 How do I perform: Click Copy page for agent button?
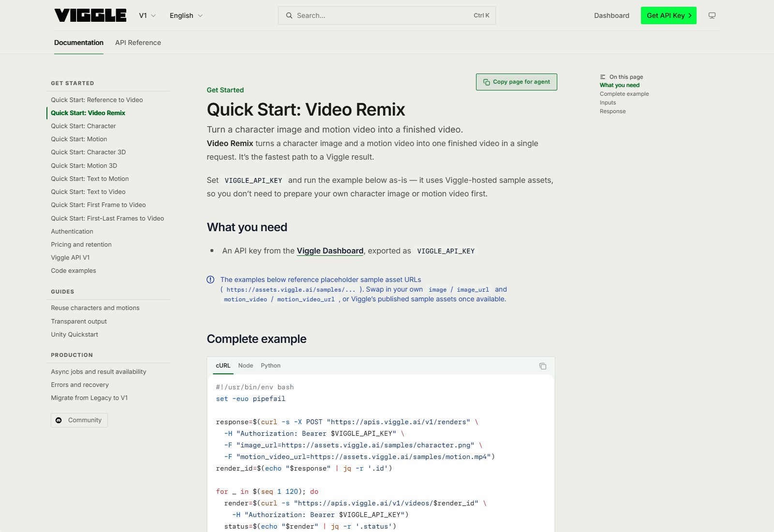click(x=517, y=82)
